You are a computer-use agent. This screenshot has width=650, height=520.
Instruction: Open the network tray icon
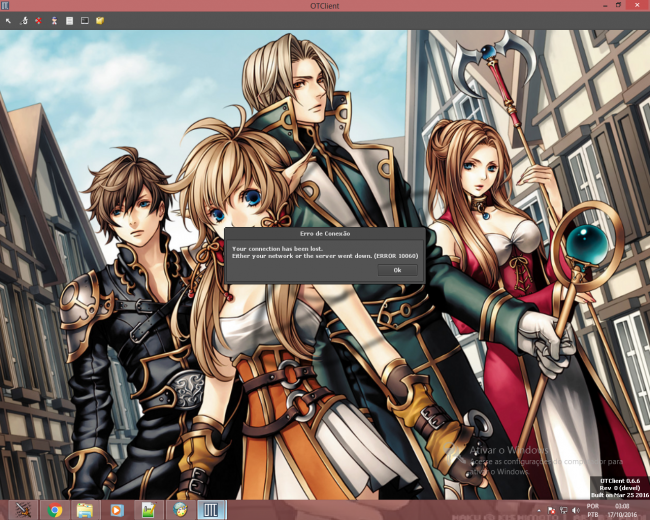pyautogui.click(x=564, y=510)
